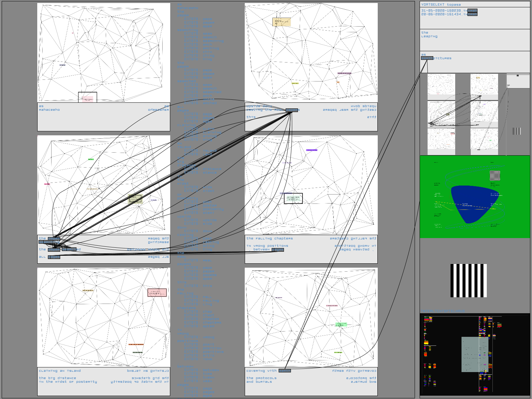Viewport: 532px width, 399px height.
Task: Open the six-canvas overview minimap thumbnail
Action: click(463, 114)
